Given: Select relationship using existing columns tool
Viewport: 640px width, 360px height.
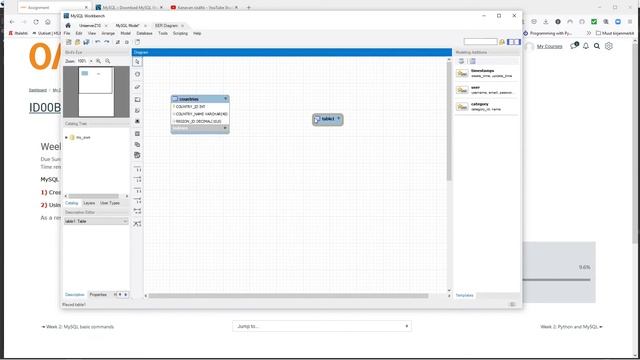Looking at the screenshot, I should [x=138, y=224].
